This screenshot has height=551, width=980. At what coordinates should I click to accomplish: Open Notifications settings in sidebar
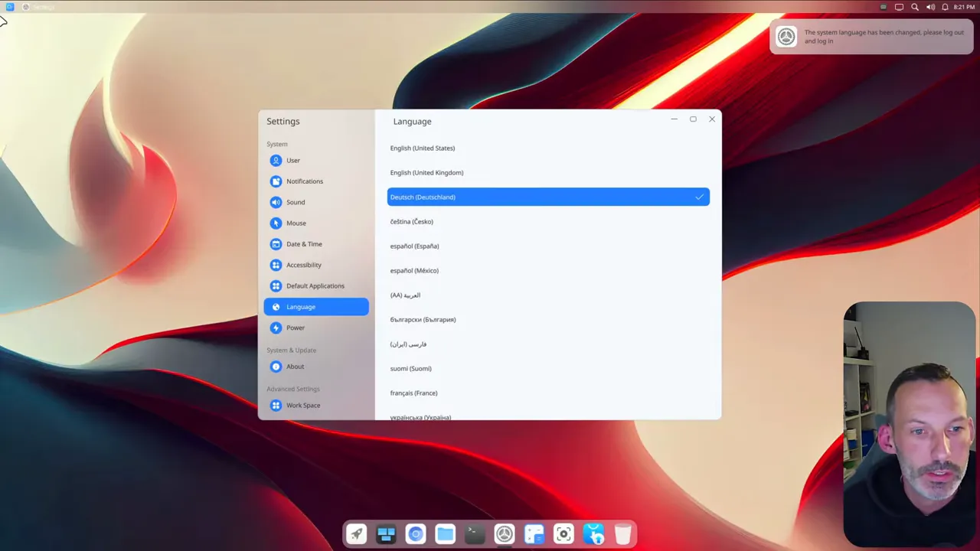pos(304,181)
